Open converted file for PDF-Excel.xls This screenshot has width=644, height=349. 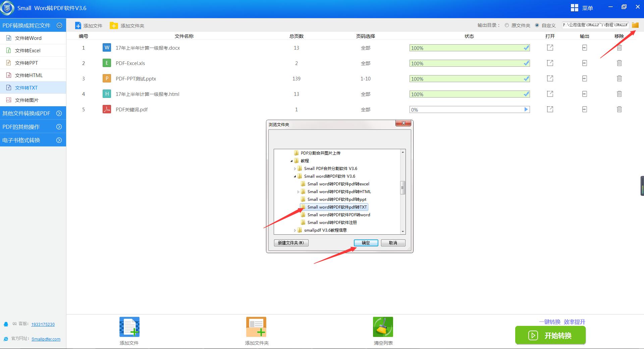coord(550,63)
